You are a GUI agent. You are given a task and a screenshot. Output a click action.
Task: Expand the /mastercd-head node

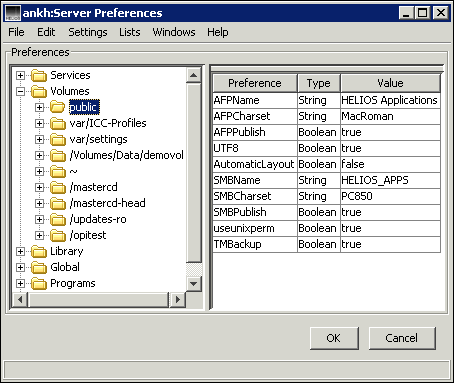[x=39, y=203]
